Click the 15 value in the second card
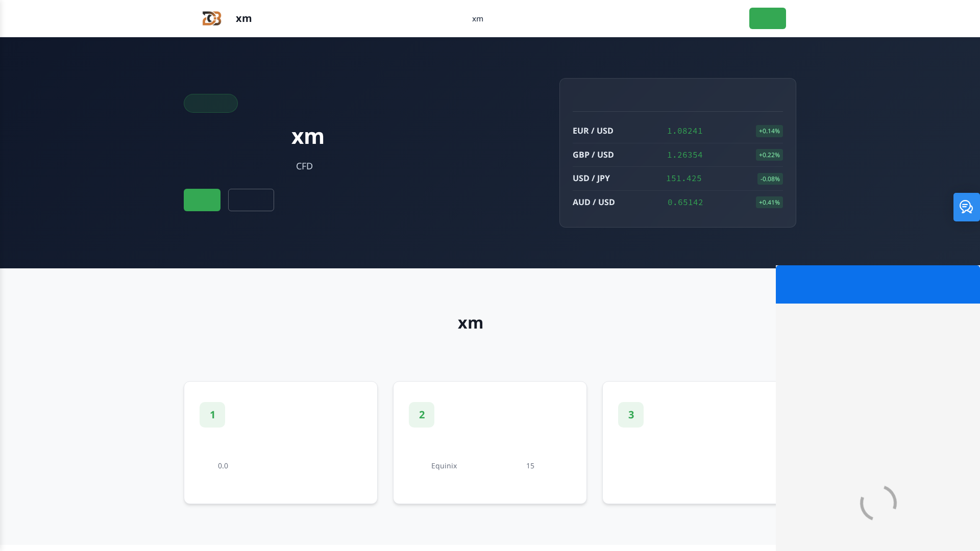This screenshot has width=980, height=551. [530, 466]
